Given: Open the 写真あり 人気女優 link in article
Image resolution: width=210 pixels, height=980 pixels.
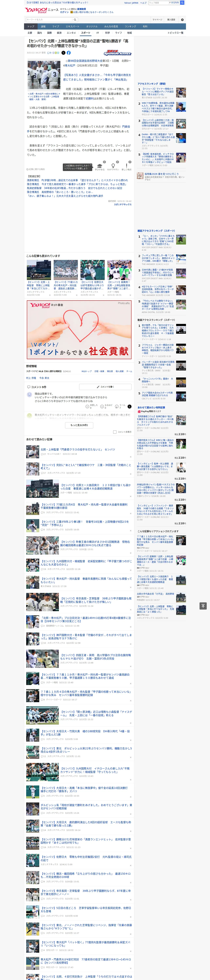Looking at the screenshot, I should tap(97, 77).
